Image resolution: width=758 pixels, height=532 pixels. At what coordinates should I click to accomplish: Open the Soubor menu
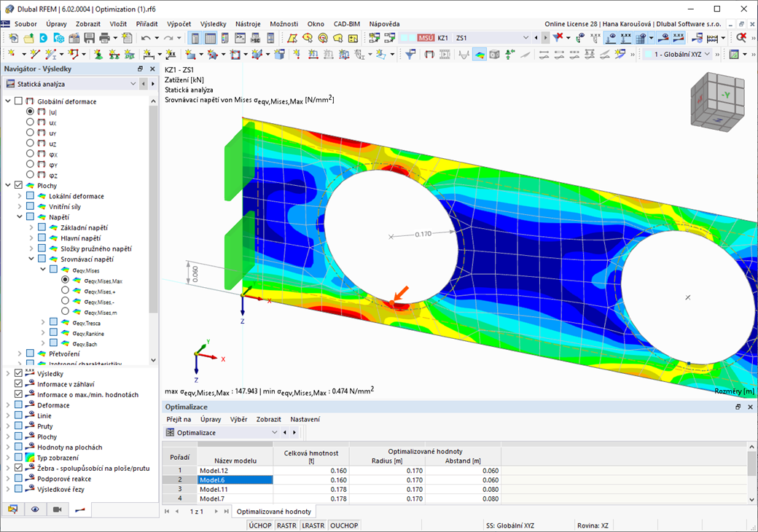click(x=26, y=23)
